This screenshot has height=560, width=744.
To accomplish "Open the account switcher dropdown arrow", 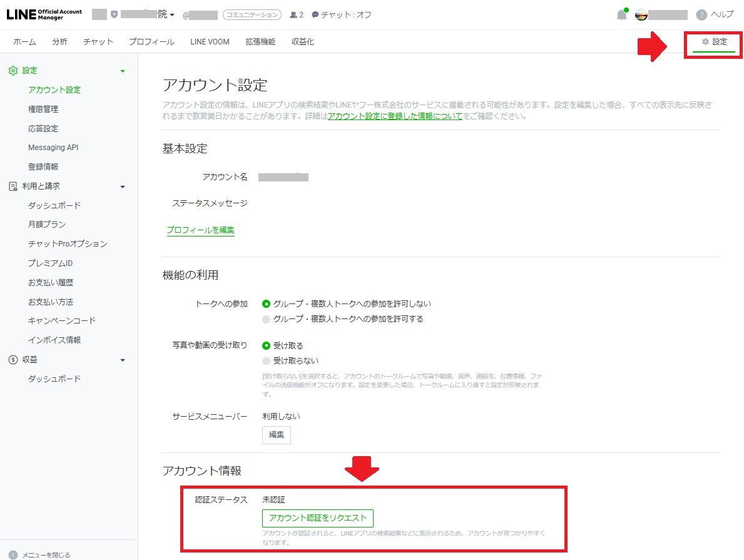I will [x=172, y=15].
